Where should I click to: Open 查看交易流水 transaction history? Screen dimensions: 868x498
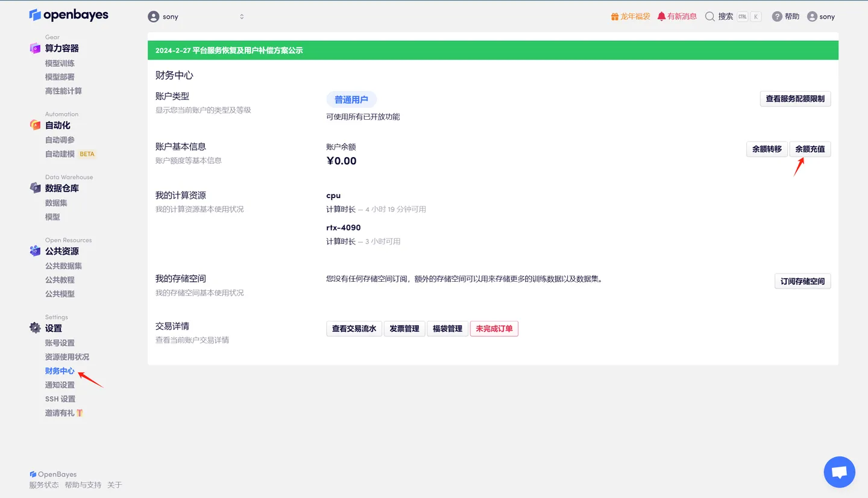click(x=354, y=328)
